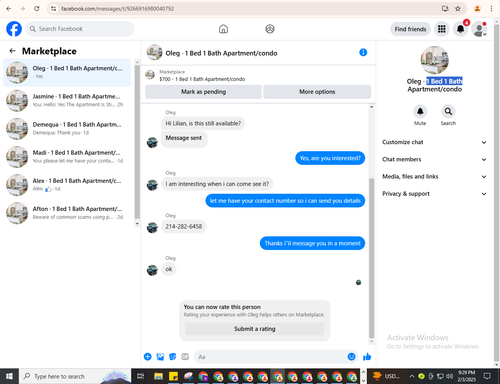Open Windows Start menu
Screen dimensions: 500x384
(x=9, y=376)
